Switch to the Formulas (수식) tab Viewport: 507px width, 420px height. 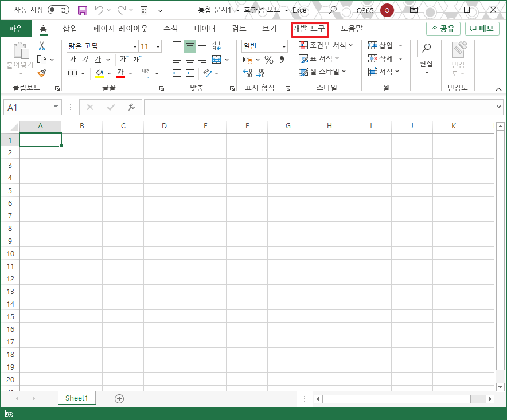(170, 29)
